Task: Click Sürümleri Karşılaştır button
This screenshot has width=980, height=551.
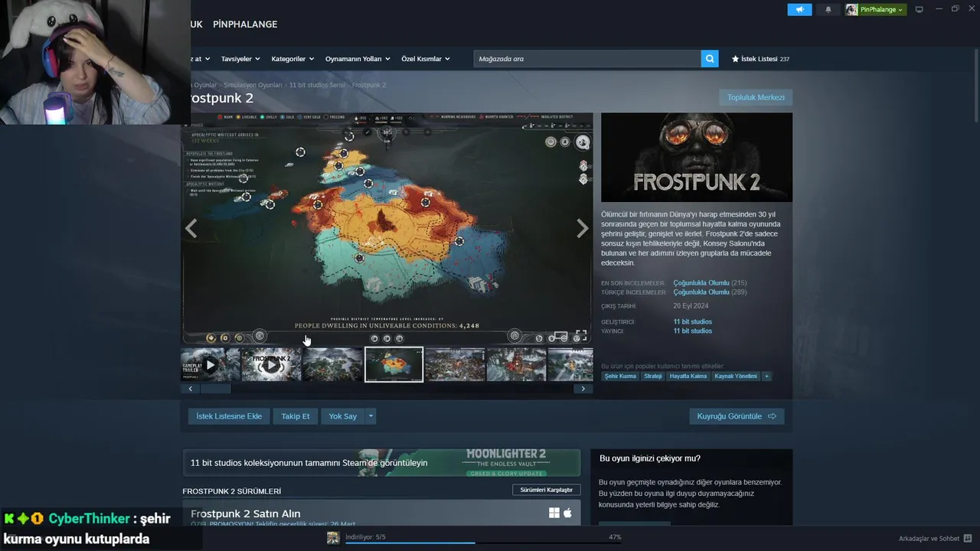Action: pyautogui.click(x=547, y=490)
